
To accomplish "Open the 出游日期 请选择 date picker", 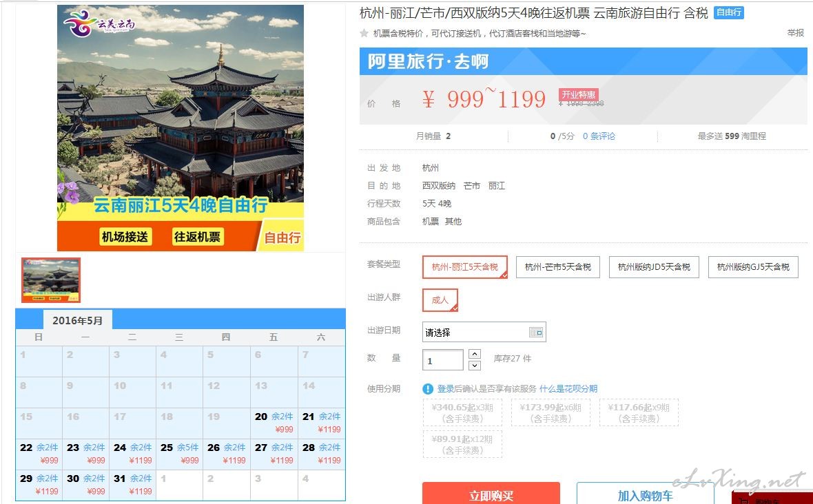I will (x=484, y=332).
